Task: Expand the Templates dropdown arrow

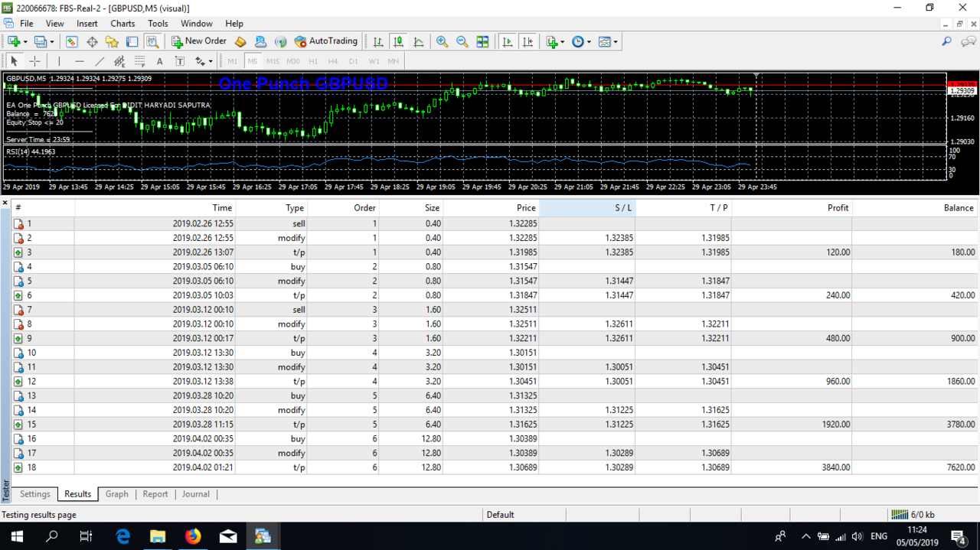Action: pos(615,42)
